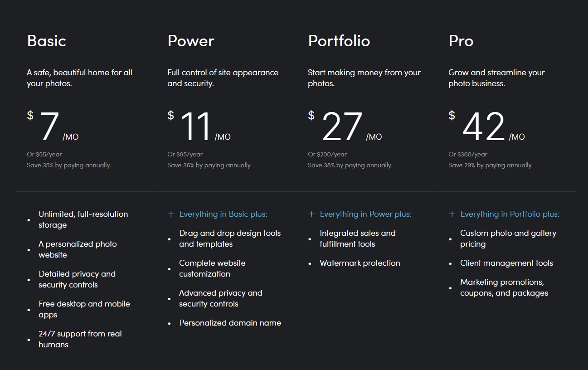Screen dimensions: 588x370
Task: Click the Save 38% by paying annually text
Action: [x=350, y=165]
